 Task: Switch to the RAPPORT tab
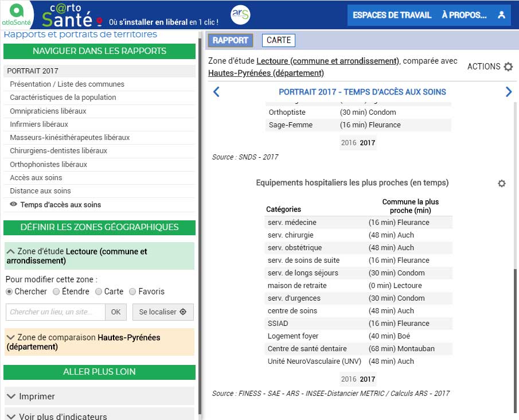pos(231,40)
